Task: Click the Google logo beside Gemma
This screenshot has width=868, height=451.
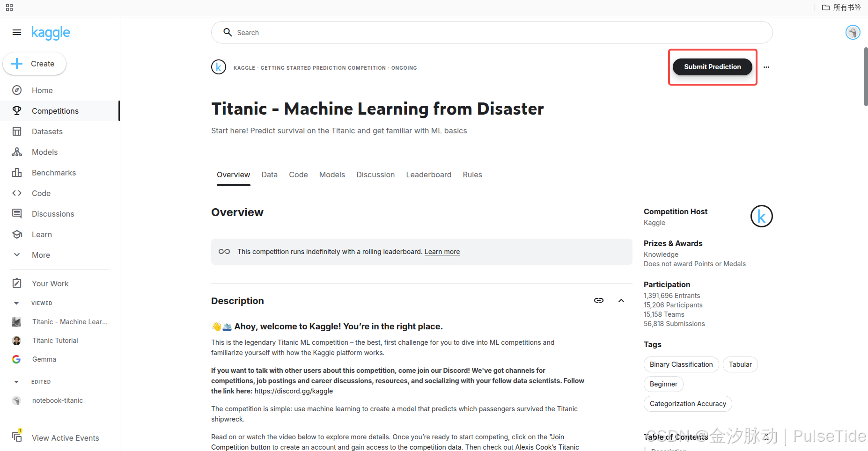Action: [x=16, y=359]
